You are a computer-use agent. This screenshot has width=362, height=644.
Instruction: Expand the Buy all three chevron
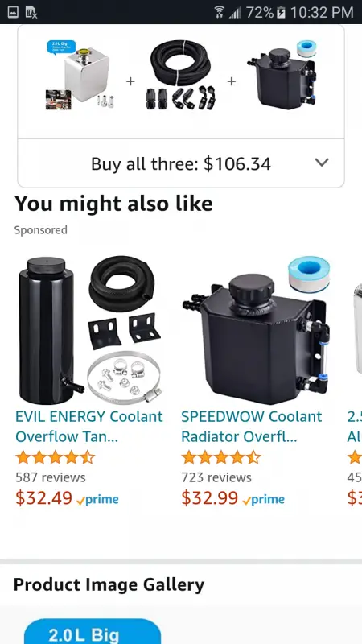pyautogui.click(x=322, y=163)
